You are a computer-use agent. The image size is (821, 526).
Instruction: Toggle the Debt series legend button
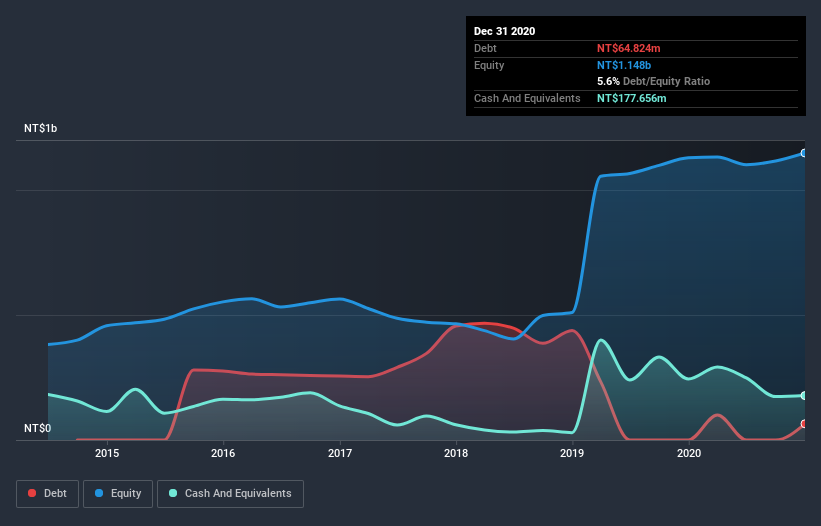(48, 494)
